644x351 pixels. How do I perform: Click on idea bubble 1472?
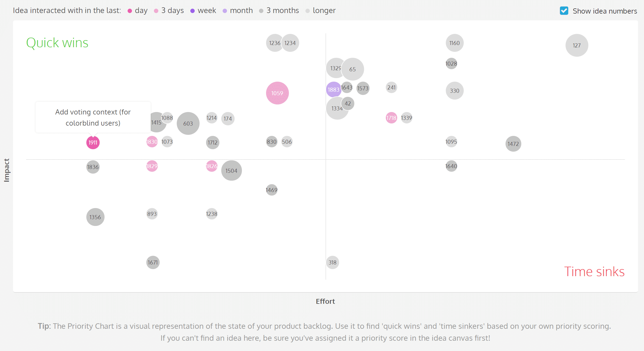[513, 143]
